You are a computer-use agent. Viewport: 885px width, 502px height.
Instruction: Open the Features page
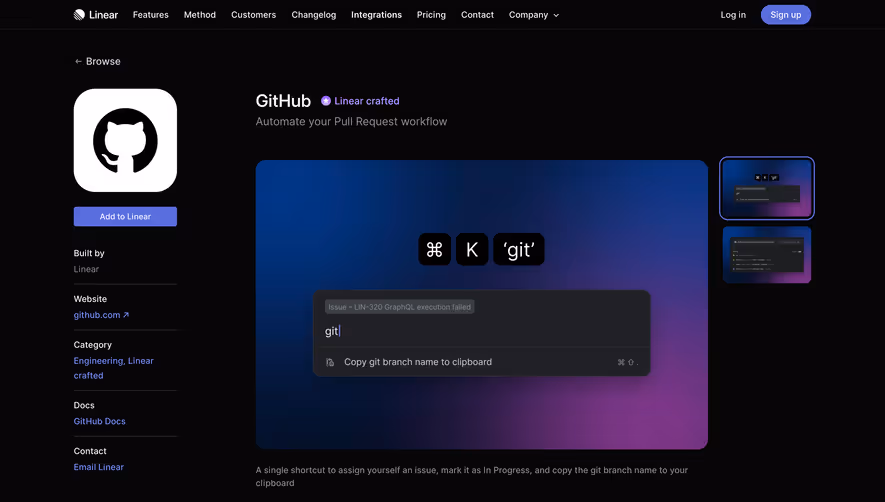(151, 15)
